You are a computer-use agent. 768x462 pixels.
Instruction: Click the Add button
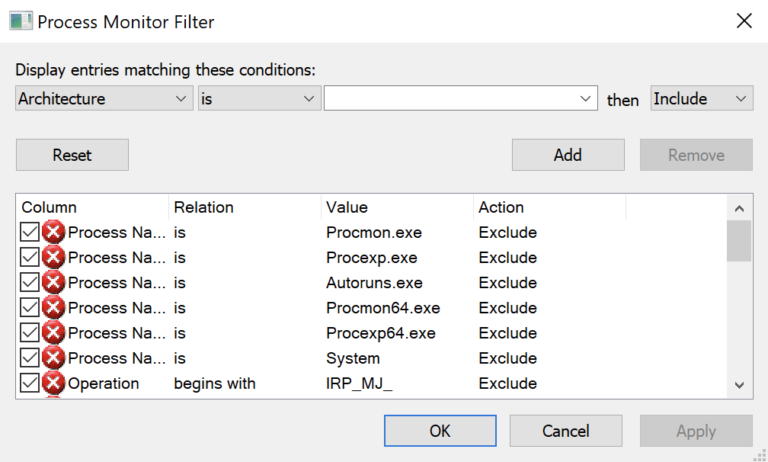pos(568,155)
